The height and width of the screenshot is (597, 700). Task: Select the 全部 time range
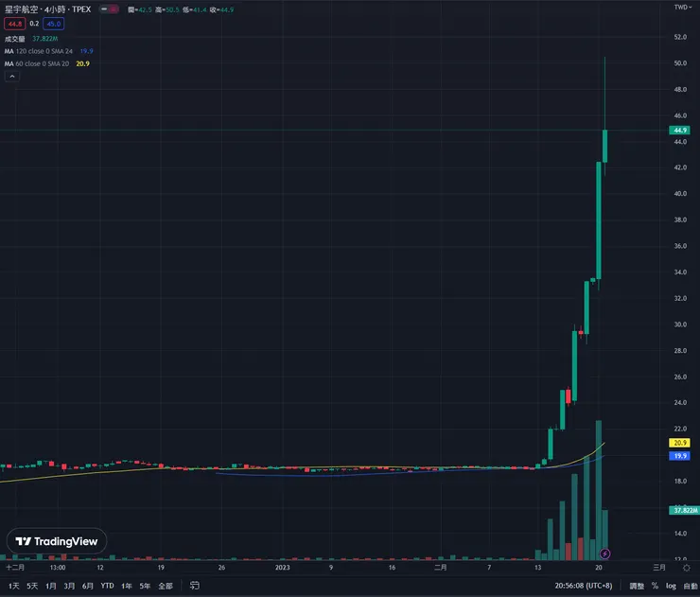[x=166, y=586]
